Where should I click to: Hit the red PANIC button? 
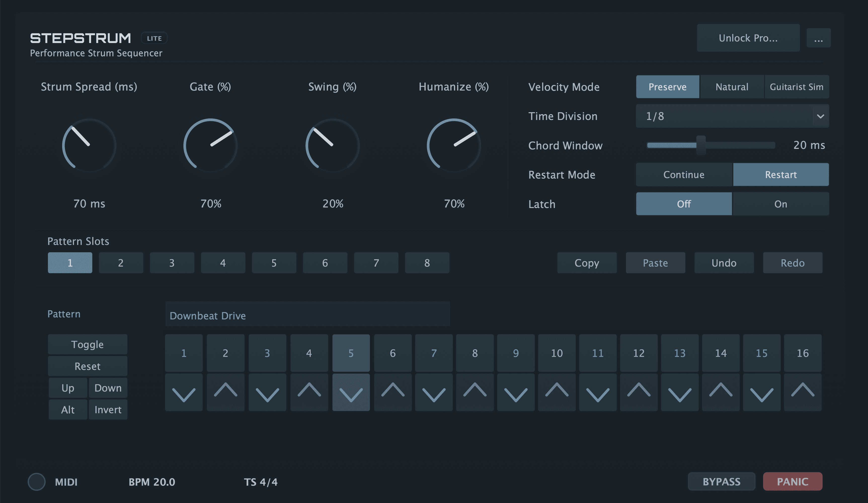pyautogui.click(x=793, y=481)
